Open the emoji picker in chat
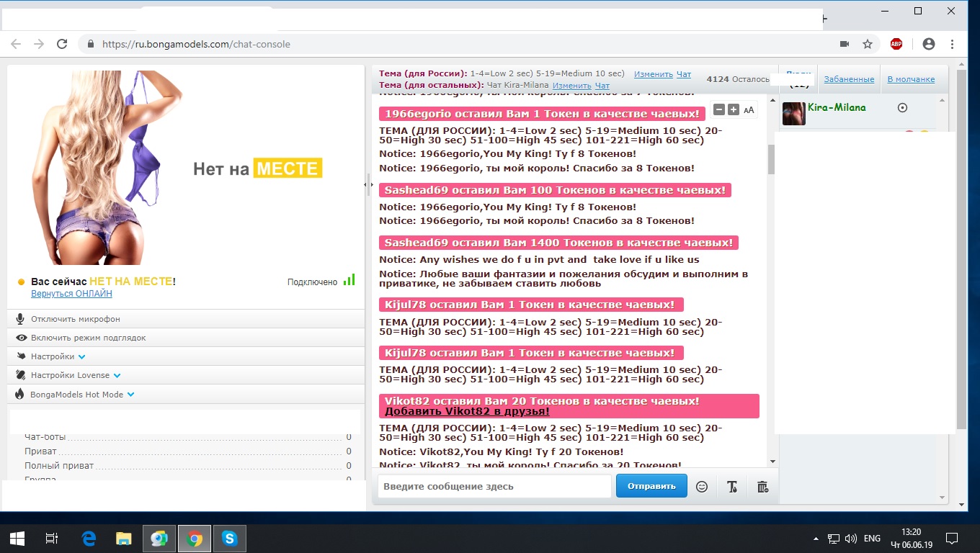The image size is (980, 553). coord(702,487)
